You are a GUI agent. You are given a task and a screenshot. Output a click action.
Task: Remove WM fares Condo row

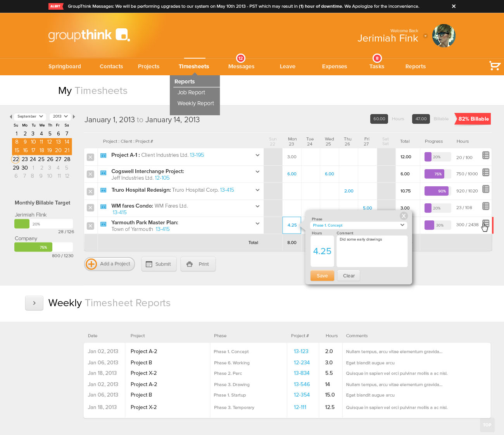[90, 208]
